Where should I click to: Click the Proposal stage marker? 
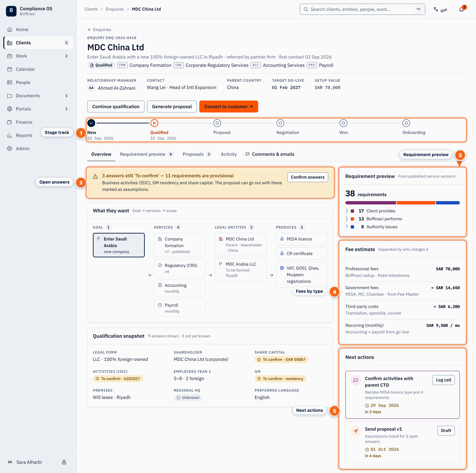217,123
